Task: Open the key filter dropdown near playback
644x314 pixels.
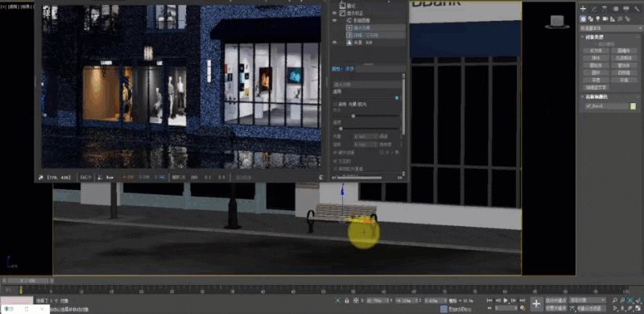Action: tap(588, 300)
